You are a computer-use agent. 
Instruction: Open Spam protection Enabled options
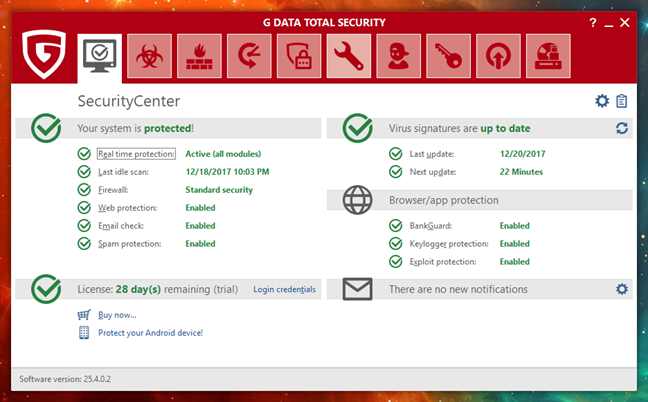[x=200, y=243]
